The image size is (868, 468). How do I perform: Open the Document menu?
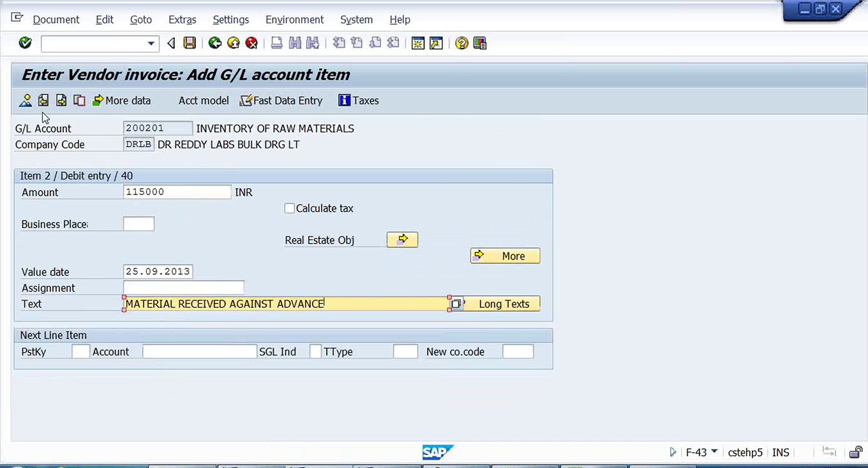[x=56, y=19]
